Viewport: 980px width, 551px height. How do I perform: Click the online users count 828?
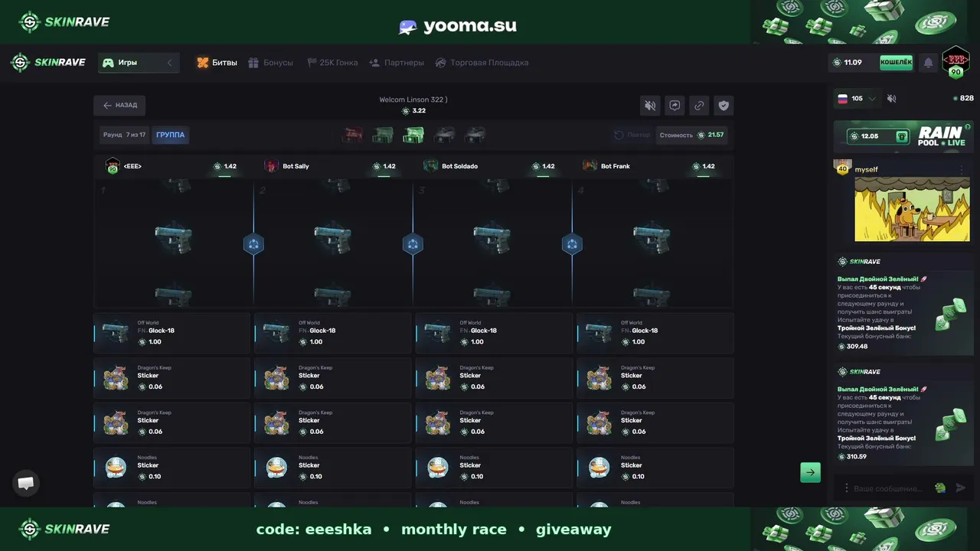[963, 99]
